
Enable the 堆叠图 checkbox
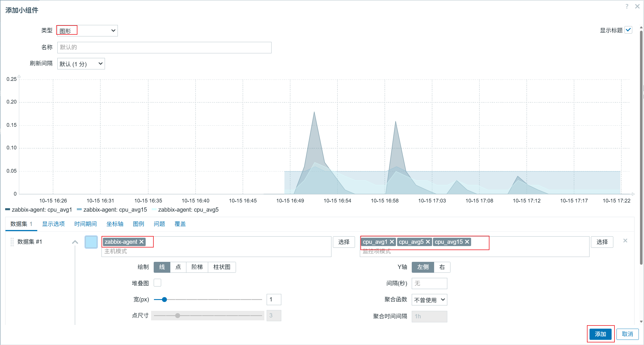click(157, 283)
